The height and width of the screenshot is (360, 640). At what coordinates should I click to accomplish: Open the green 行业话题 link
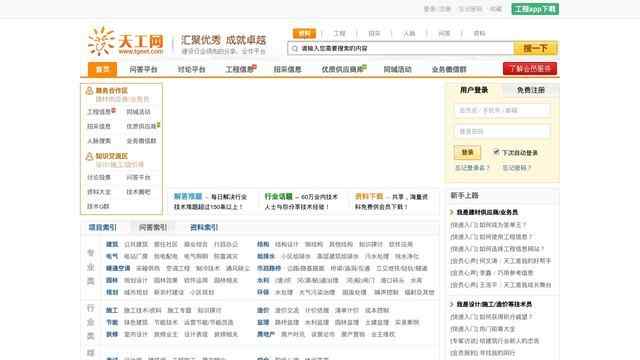click(278, 197)
